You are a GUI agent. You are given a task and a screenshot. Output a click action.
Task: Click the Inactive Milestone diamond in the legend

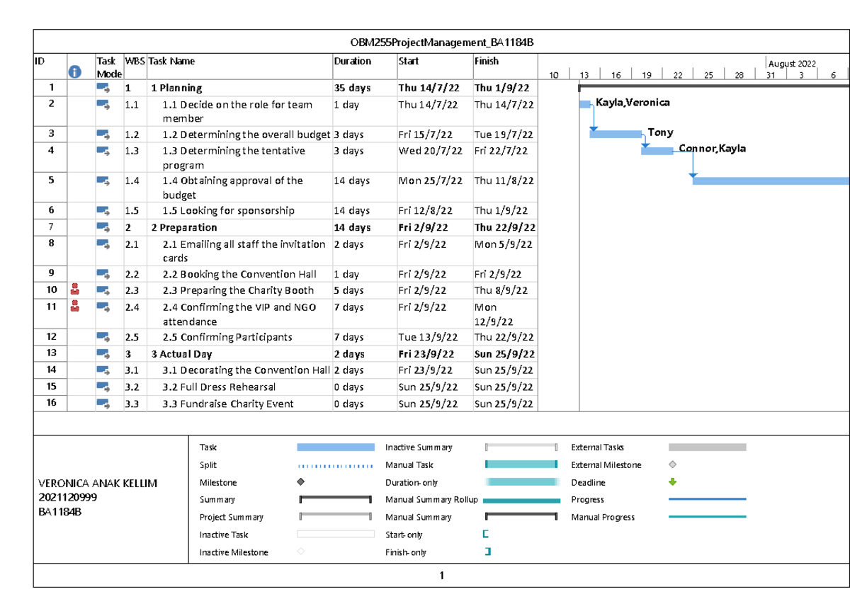[302, 552]
